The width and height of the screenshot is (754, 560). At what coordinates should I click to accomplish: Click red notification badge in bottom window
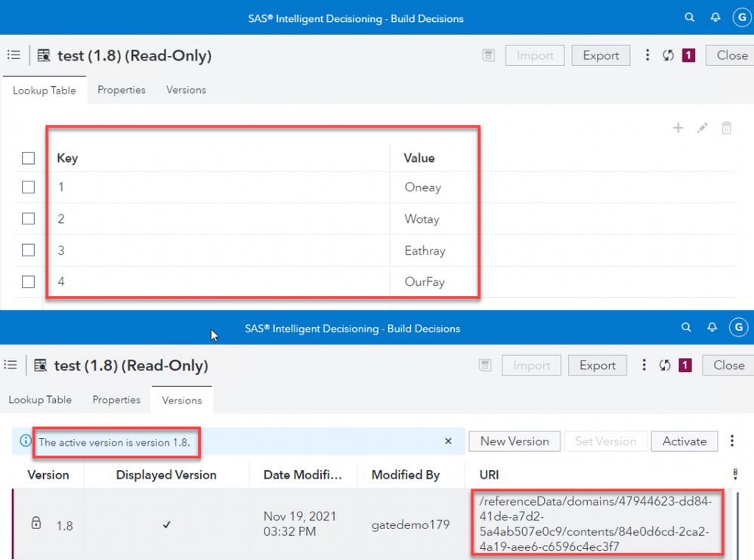[x=685, y=365]
